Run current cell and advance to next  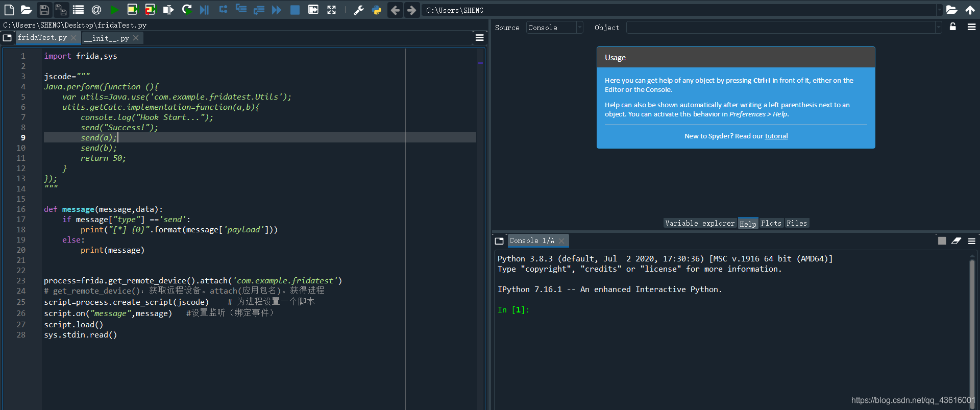click(x=150, y=10)
